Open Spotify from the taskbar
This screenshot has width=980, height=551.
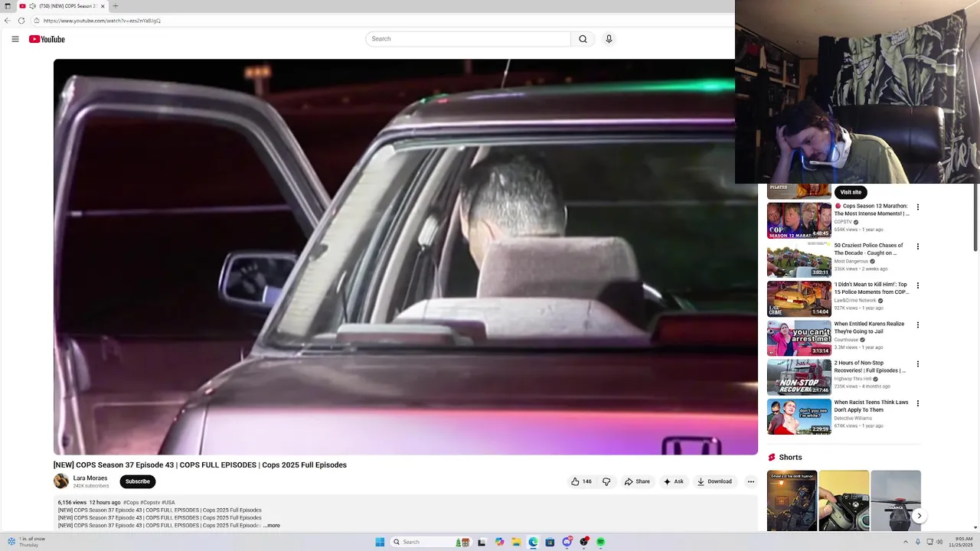click(601, 542)
